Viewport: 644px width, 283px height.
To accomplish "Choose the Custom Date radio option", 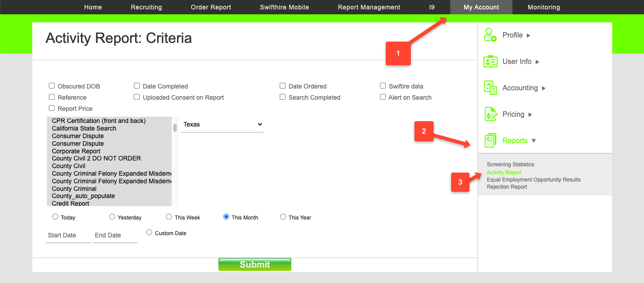I will [149, 232].
